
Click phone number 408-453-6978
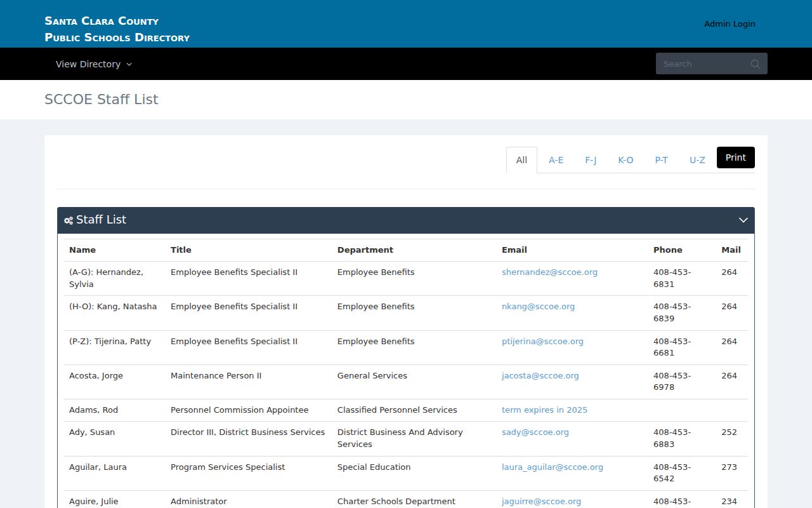click(x=672, y=382)
